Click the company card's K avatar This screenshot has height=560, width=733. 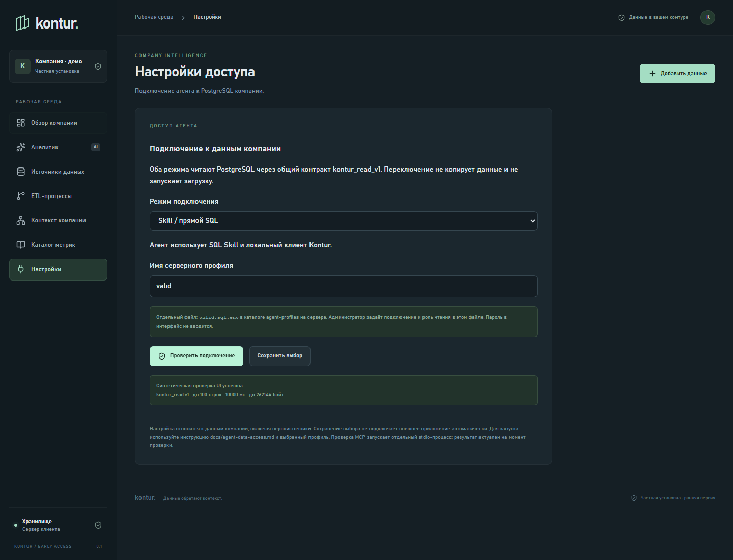tap(22, 66)
